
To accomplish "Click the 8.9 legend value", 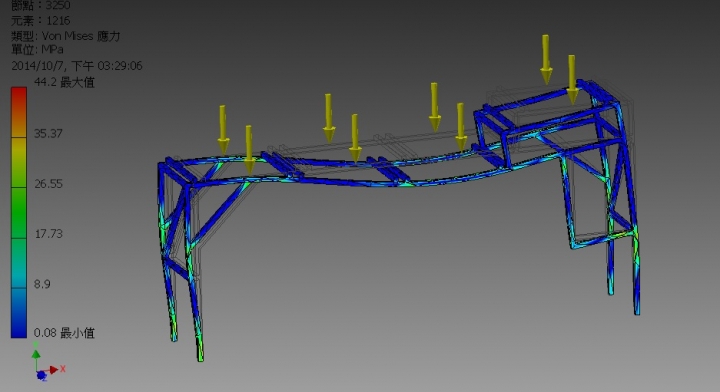I will click(x=42, y=284).
